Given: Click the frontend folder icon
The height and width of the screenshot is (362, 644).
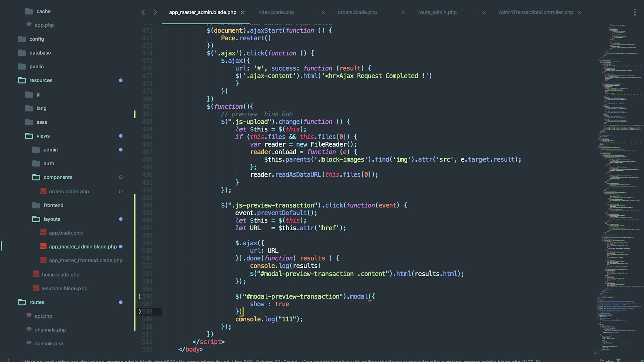Looking at the screenshot, I should (36, 205).
